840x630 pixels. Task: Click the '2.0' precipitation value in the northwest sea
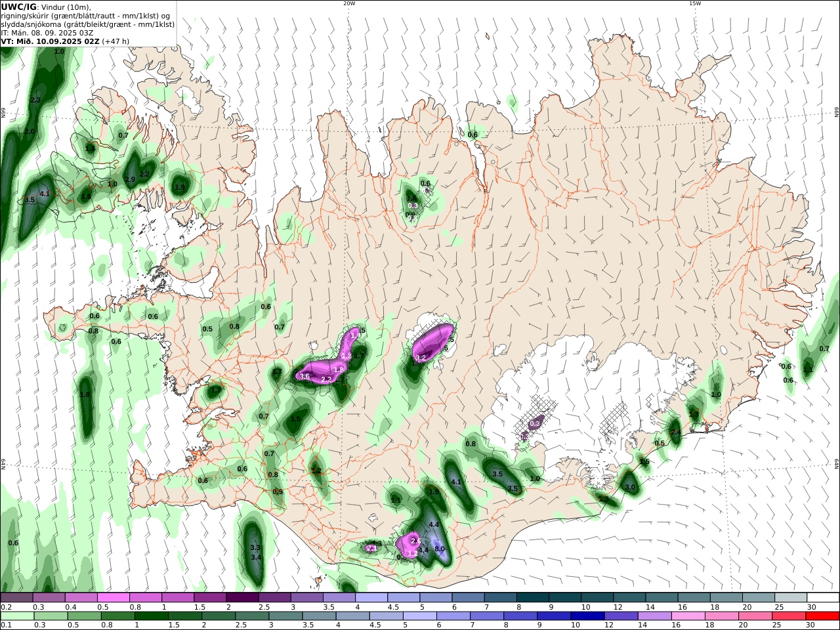pyautogui.click(x=30, y=131)
